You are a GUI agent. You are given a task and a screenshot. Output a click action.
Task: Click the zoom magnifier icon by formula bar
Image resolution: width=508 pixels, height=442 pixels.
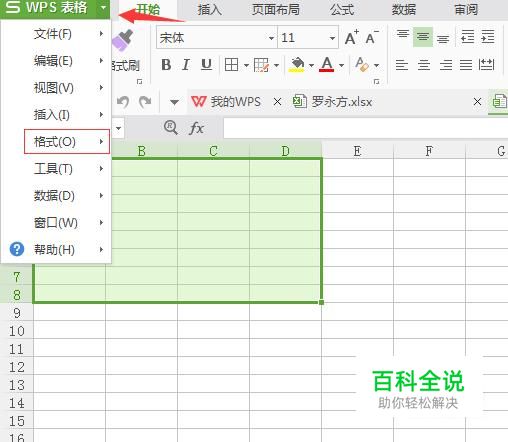(171, 128)
